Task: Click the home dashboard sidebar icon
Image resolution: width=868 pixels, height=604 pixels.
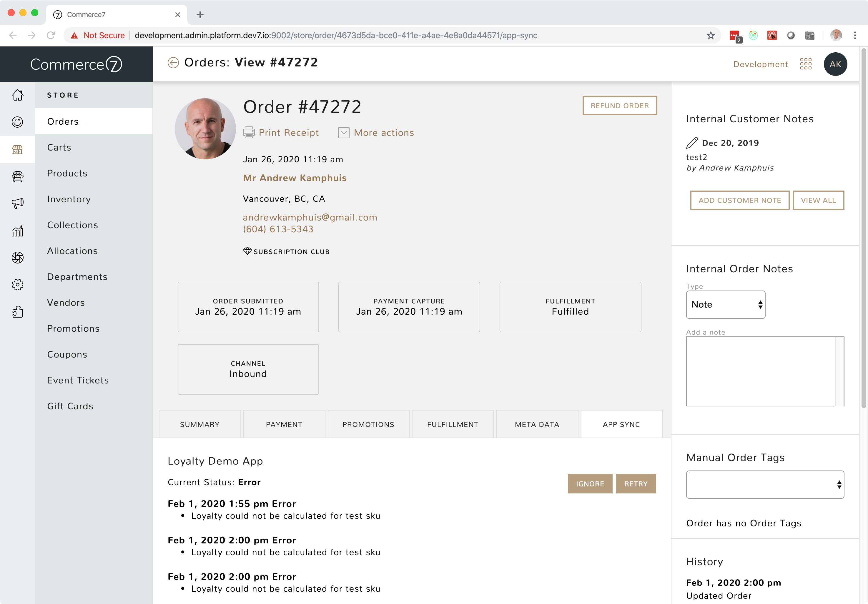Action: click(x=17, y=95)
